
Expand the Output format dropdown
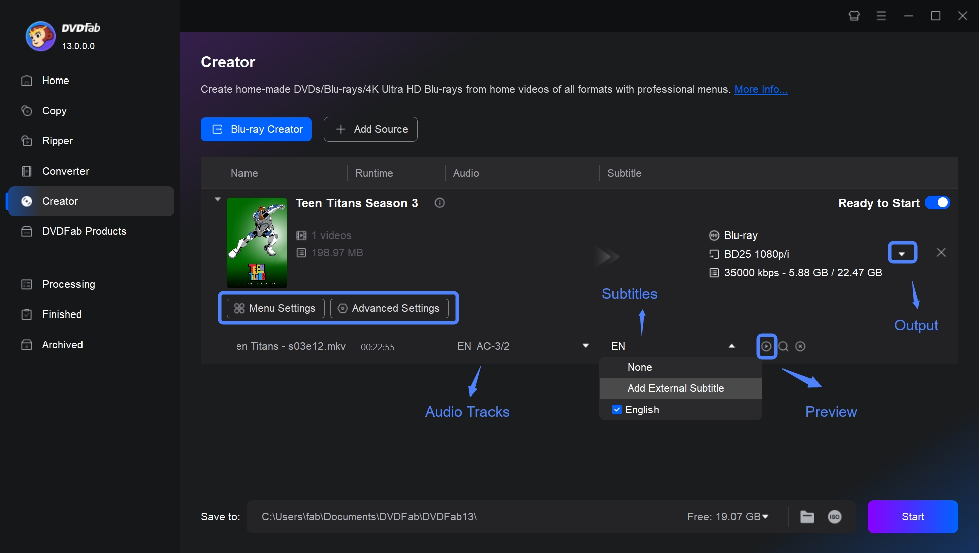click(902, 253)
